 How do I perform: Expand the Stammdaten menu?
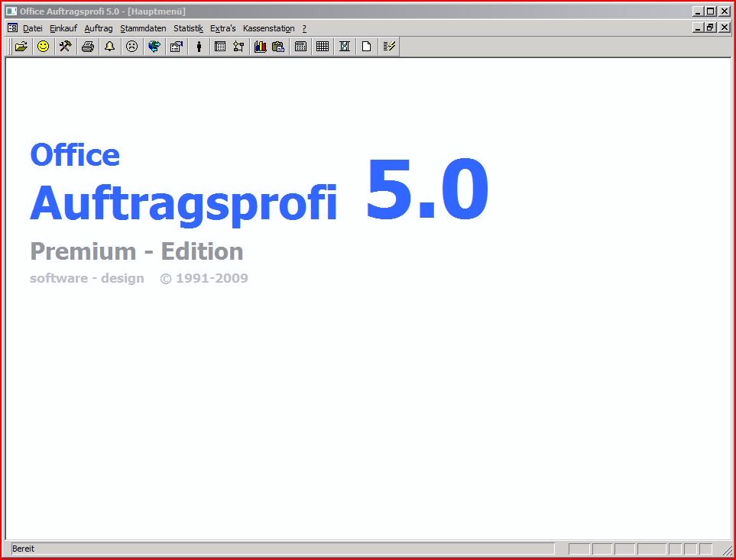(x=143, y=28)
